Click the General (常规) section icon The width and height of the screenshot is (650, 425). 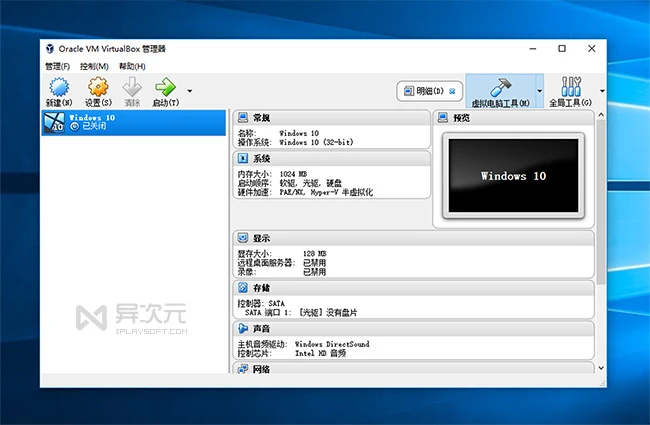243,118
